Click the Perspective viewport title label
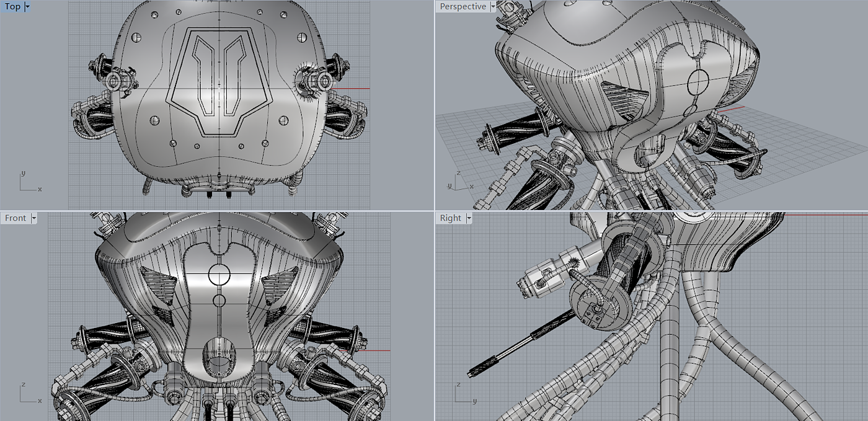868x421 pixels. pos(462,7)
